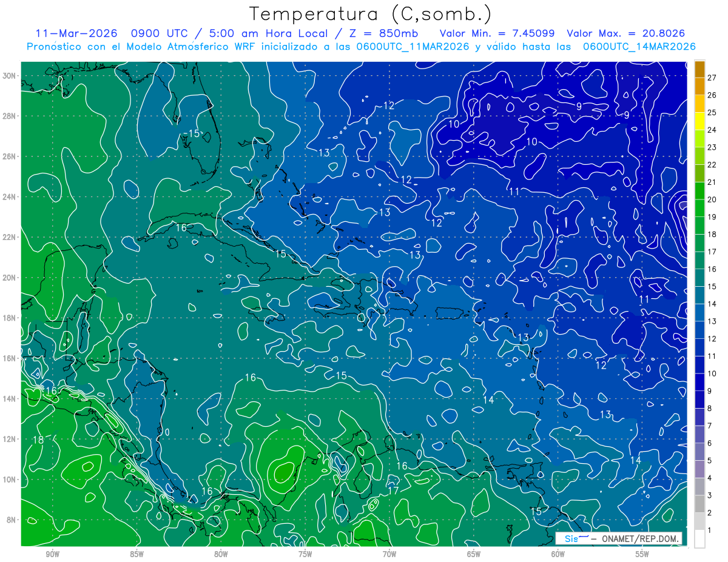Click the color scale label 27

(x=713, y=77)
